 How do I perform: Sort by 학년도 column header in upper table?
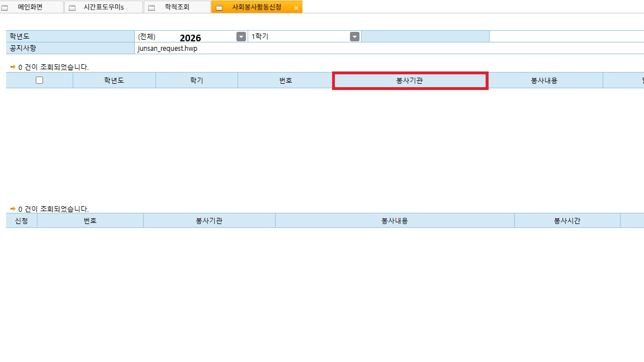click(x=114, y=80)
